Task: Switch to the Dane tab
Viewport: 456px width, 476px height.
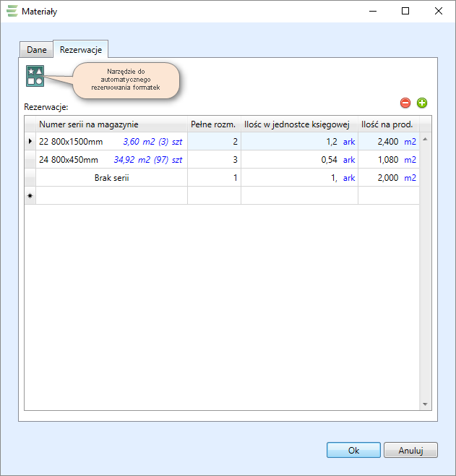Action: click(37, 50)
